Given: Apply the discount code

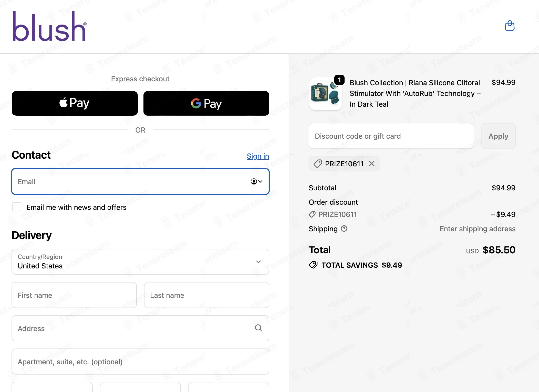Looking at the screenshot, I should coord(499,136).
